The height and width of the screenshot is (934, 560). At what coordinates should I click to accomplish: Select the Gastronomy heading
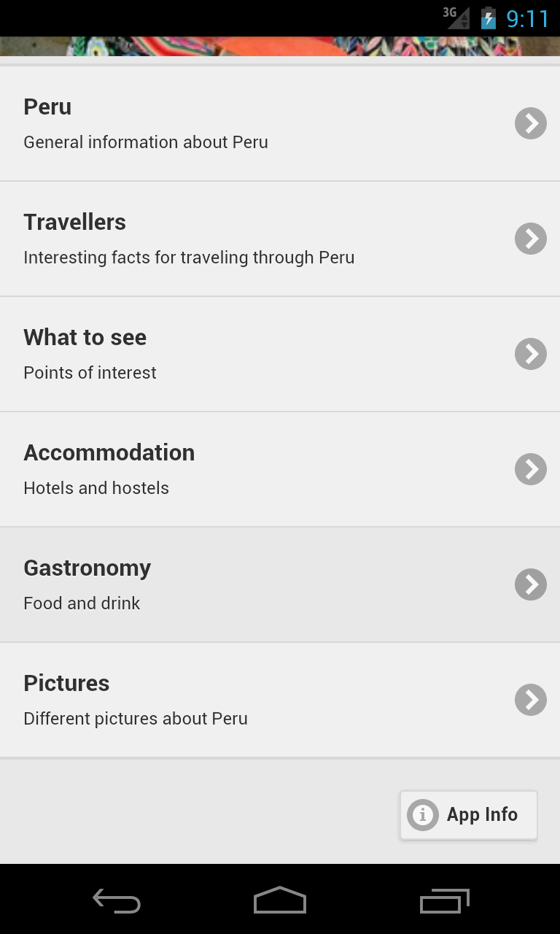tap(87, 568)
